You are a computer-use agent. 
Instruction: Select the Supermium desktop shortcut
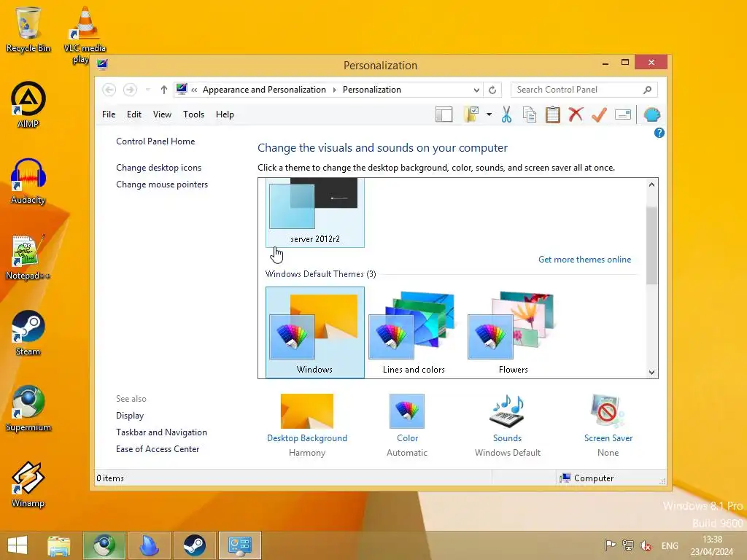tap(28, 408)
